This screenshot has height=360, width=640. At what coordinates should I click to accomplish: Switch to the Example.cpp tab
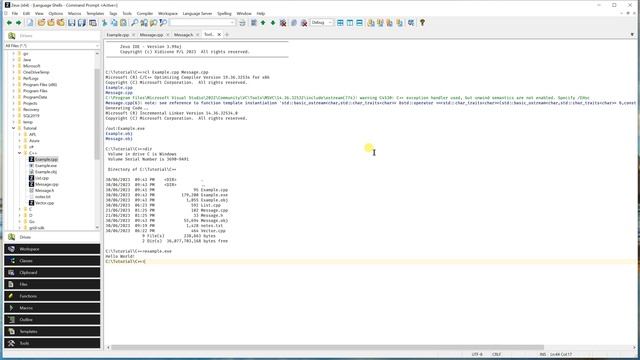[118, 35]
